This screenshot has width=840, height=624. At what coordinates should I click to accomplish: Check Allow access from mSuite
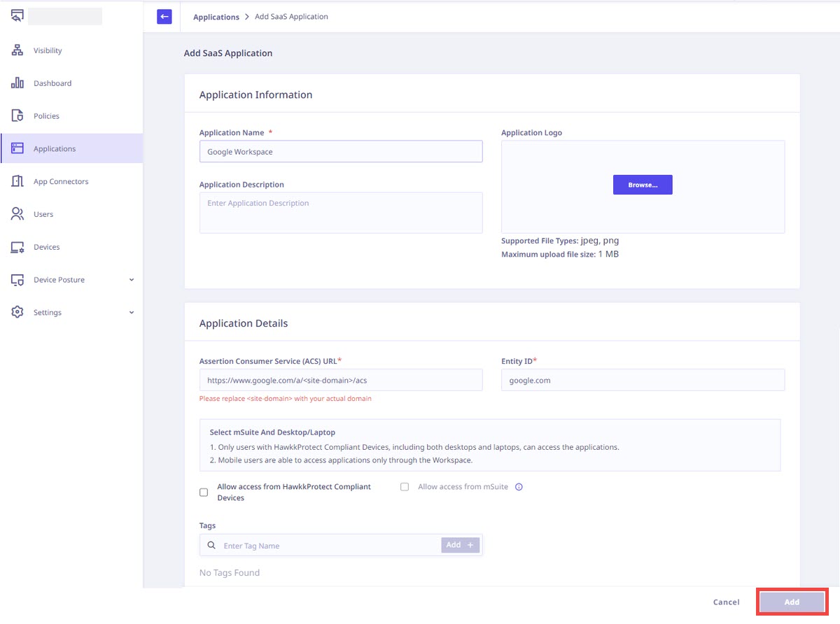(405, 487)
